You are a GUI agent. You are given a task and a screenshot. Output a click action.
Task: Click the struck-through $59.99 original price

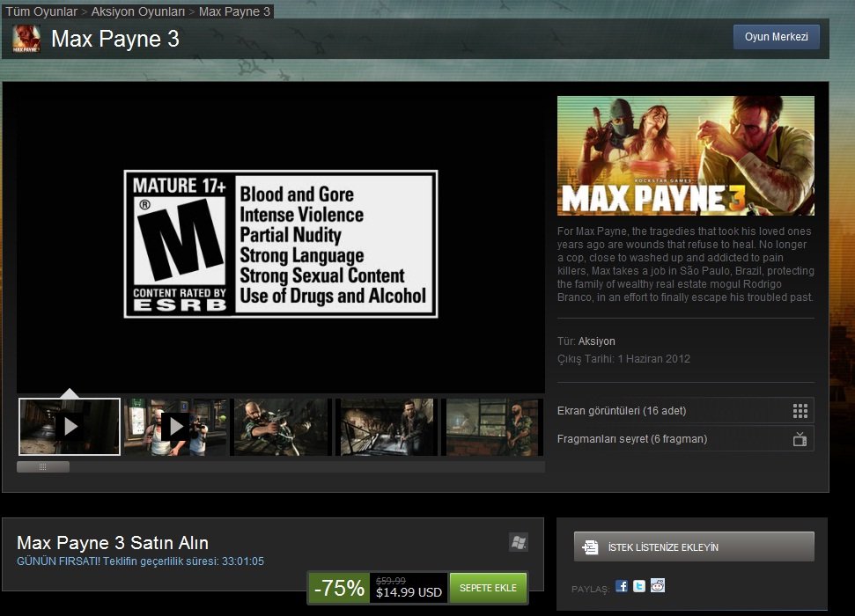(x=390, y=581)
